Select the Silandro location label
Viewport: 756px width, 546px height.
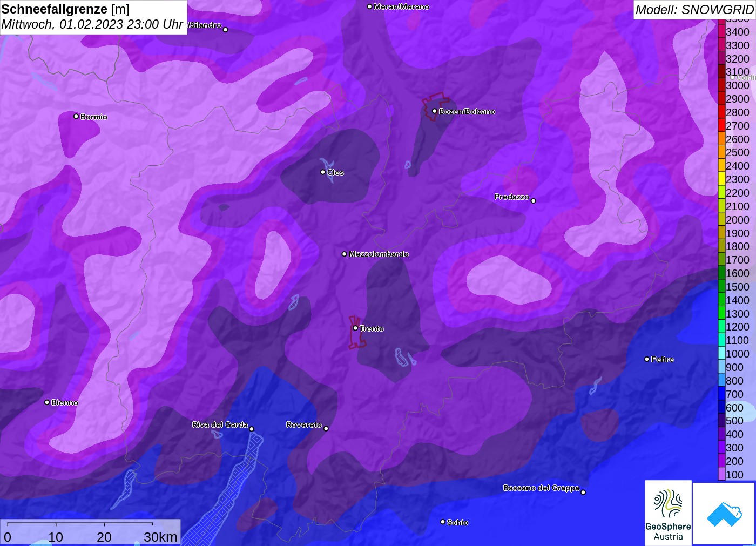205,25
